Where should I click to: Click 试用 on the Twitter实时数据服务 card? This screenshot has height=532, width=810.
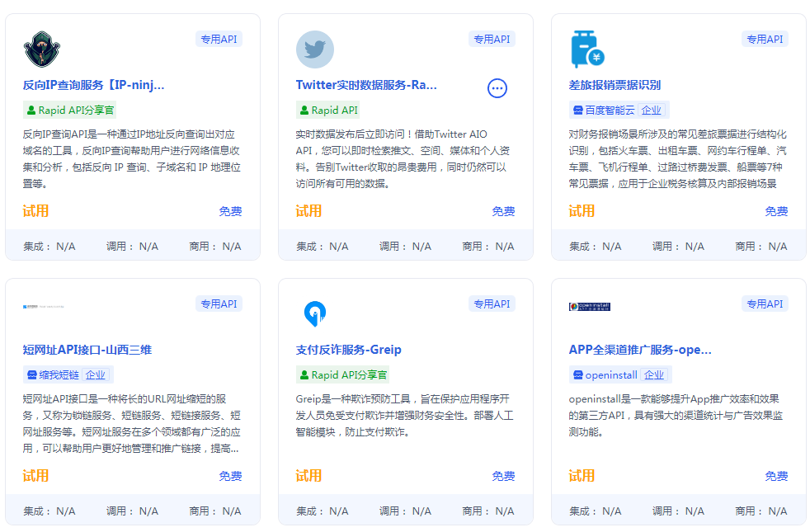tap(308, 210)
